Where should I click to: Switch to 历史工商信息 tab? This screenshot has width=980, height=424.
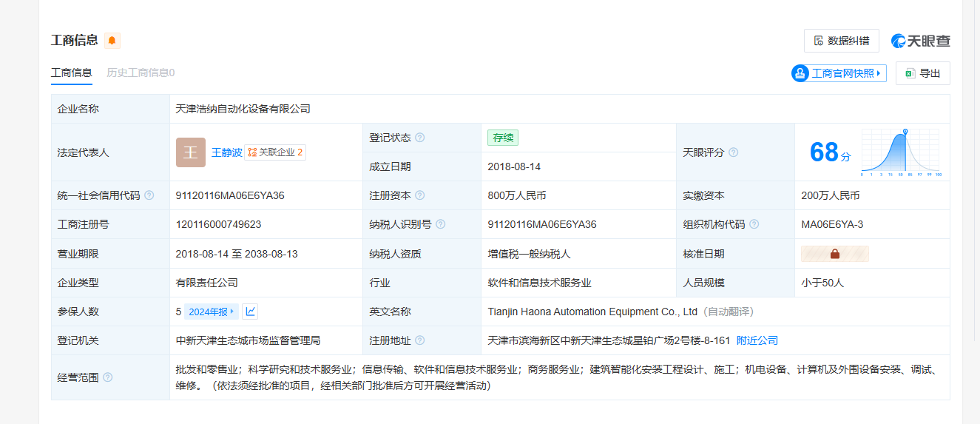[141, 73]
